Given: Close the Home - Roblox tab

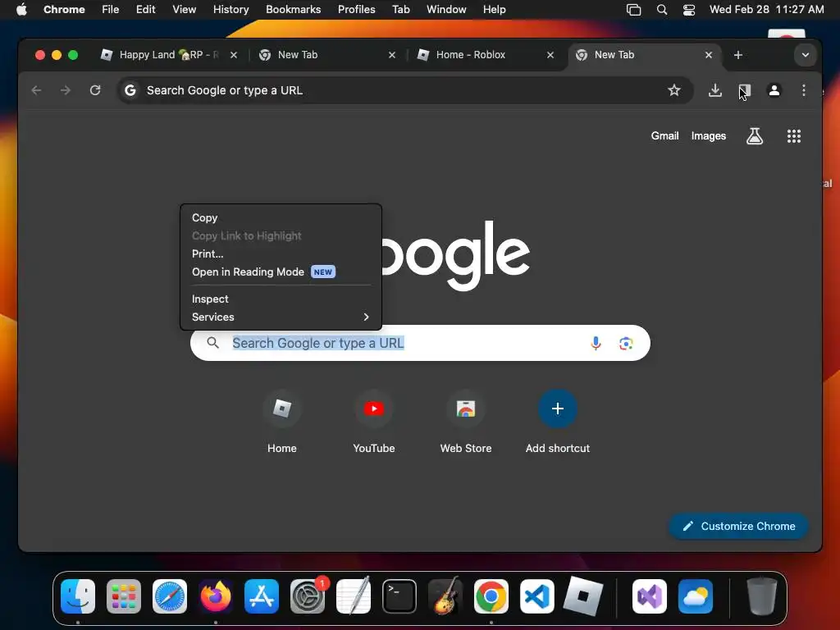Looking at the screenshot, I should click(550, 55).
